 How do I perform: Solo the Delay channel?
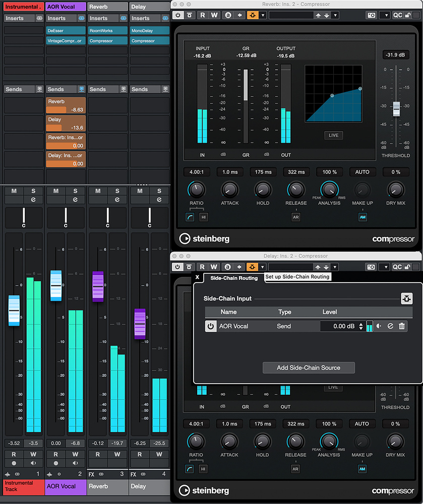click(x=159, y=191)
